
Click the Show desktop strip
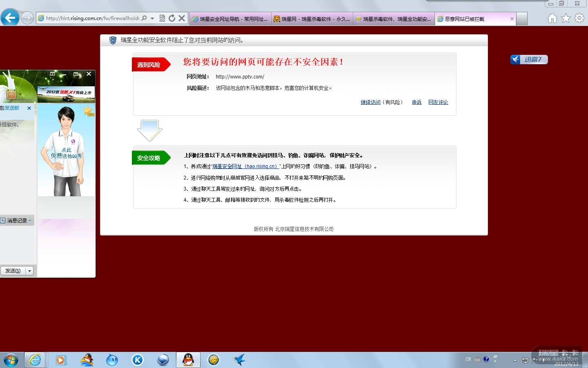coord(585,360)
